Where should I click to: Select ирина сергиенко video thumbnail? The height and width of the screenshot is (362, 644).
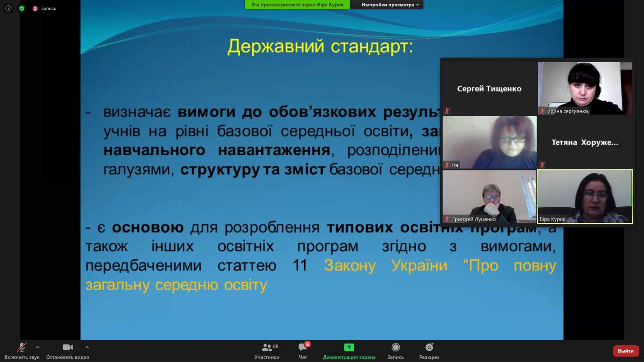585,88
